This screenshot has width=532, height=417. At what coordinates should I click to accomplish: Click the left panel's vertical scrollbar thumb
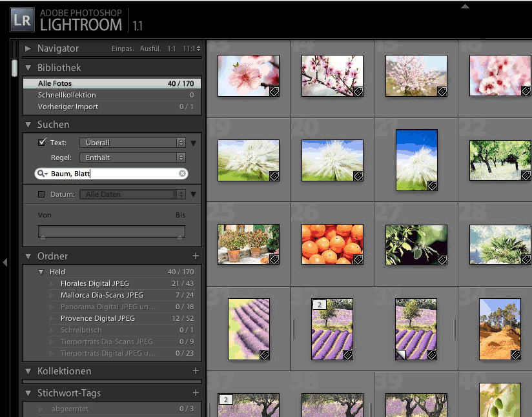(x=14, y=68)
